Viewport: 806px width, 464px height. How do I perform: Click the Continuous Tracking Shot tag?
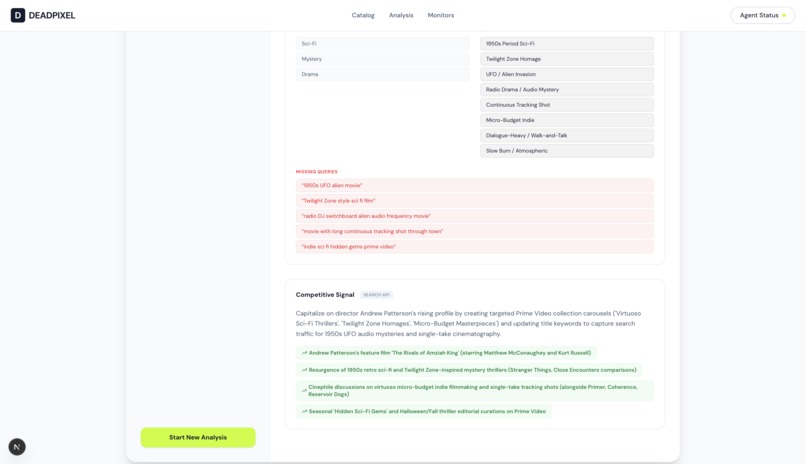point(567,105)
